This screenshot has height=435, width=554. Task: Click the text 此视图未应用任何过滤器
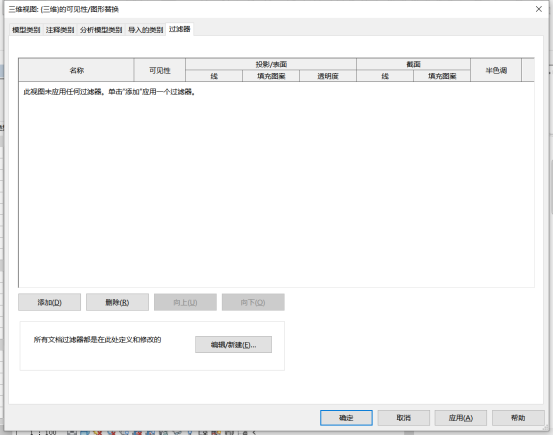(62, 92)
